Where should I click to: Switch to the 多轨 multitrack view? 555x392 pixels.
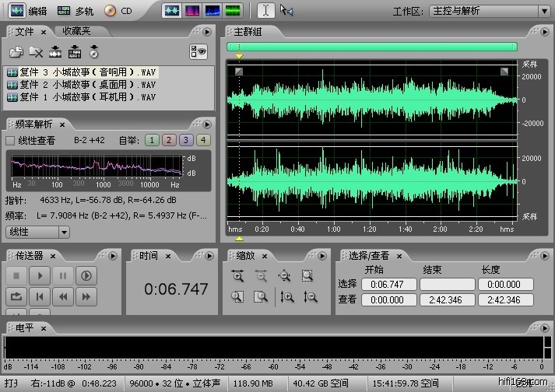tap(75, 11)
